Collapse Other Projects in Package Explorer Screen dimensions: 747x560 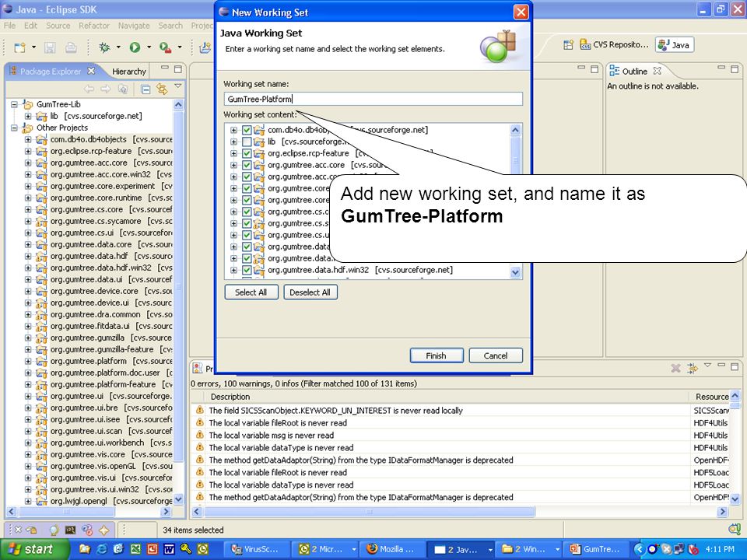click(x=14, y=128)
